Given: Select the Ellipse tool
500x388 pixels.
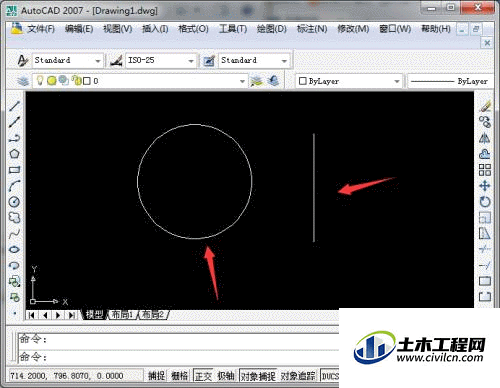Looking at the screenshot, I should (14, 250).
